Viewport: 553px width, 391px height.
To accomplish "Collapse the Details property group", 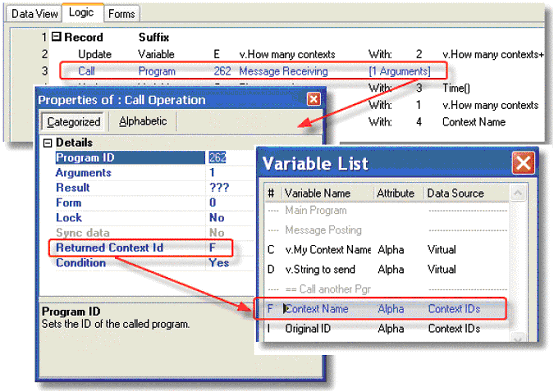I will (x=47, y=143).
